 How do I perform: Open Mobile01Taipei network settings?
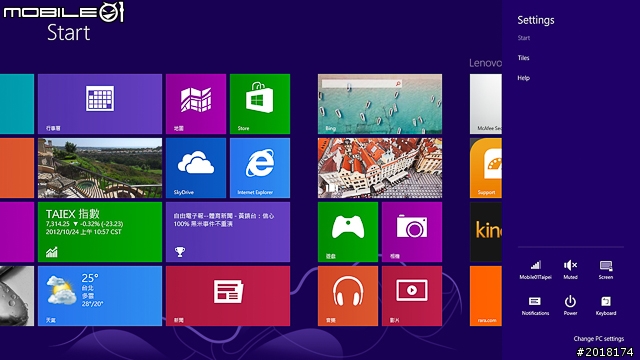coord(535,270)
